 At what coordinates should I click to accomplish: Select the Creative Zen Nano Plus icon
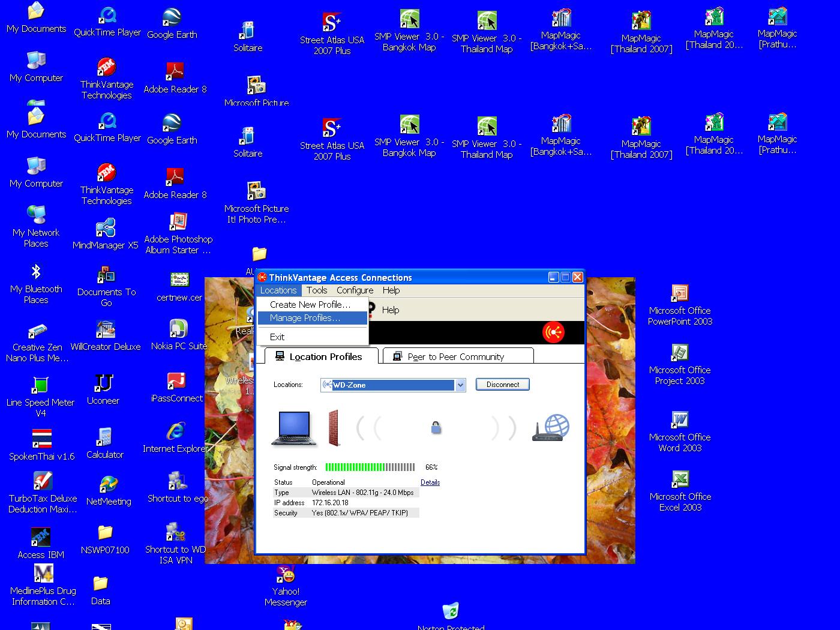tap(37, 342)
